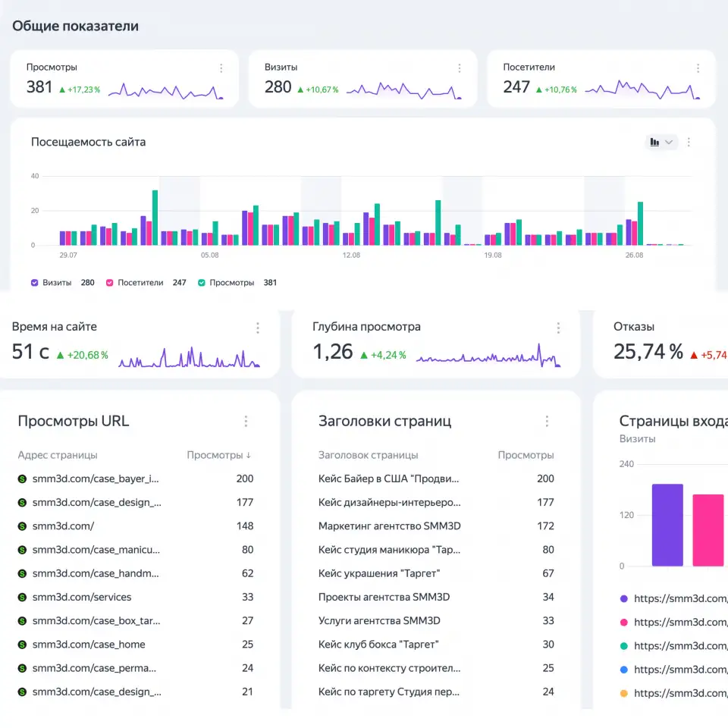Viewport: 728px width, 728px height.
Task: Open the Заголовки страниц widget menu
Action: [547, 421]
